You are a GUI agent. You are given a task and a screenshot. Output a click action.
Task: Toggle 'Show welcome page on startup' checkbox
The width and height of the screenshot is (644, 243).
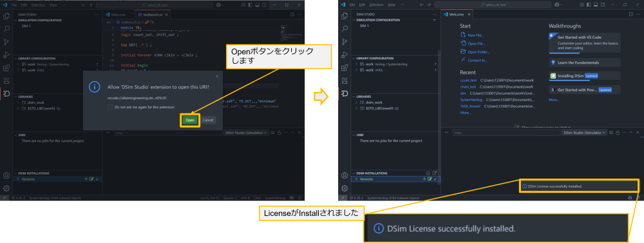[516, 127]
